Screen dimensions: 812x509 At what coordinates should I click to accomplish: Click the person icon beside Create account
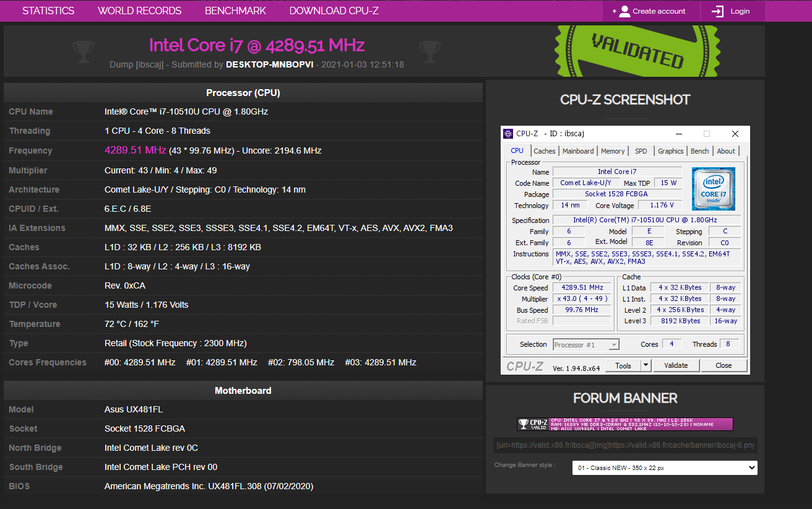[x=624, y=11]
